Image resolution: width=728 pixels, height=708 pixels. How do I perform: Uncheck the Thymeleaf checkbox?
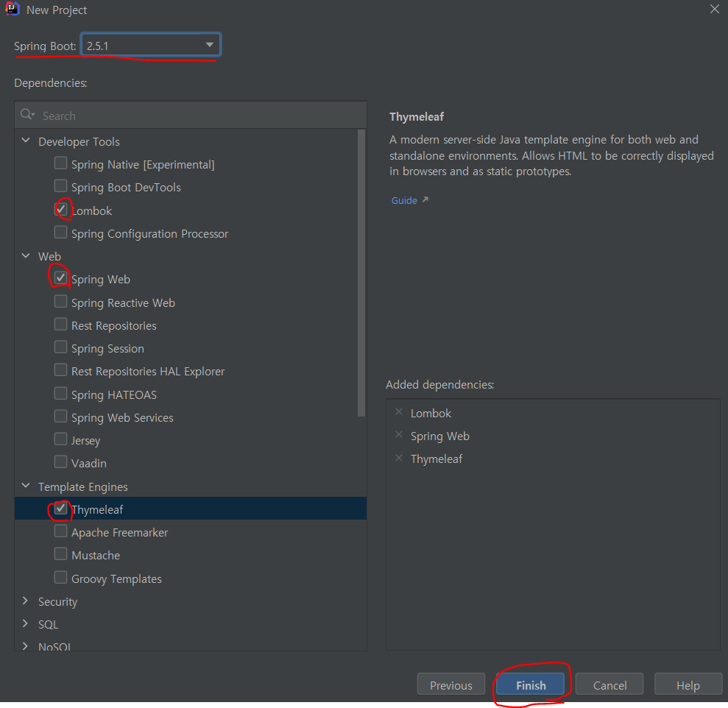(x=60, y=508)
